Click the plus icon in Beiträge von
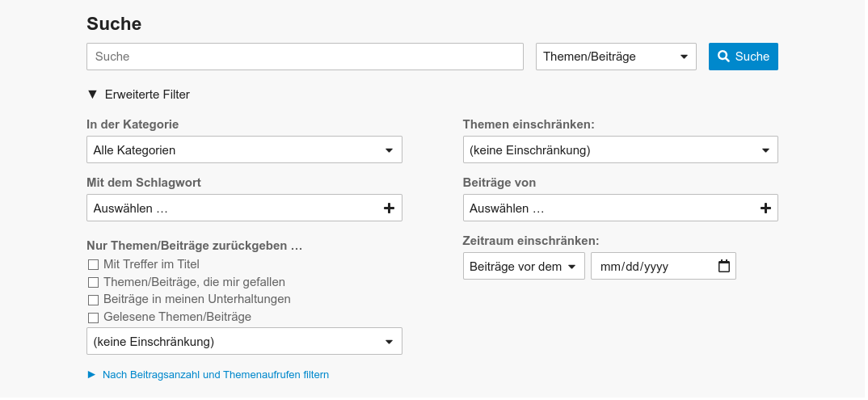 (765, 208)
